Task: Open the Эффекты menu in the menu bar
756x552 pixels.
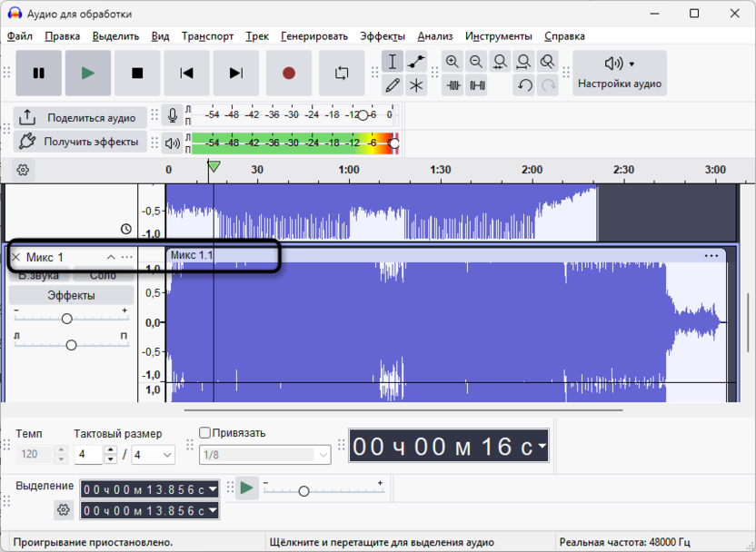Action: click(383, 36)
